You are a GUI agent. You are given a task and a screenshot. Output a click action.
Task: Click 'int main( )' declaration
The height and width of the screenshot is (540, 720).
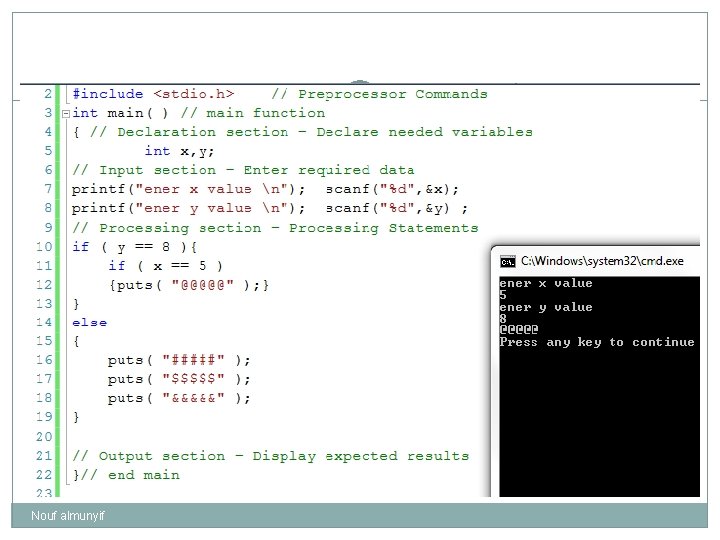120,113
